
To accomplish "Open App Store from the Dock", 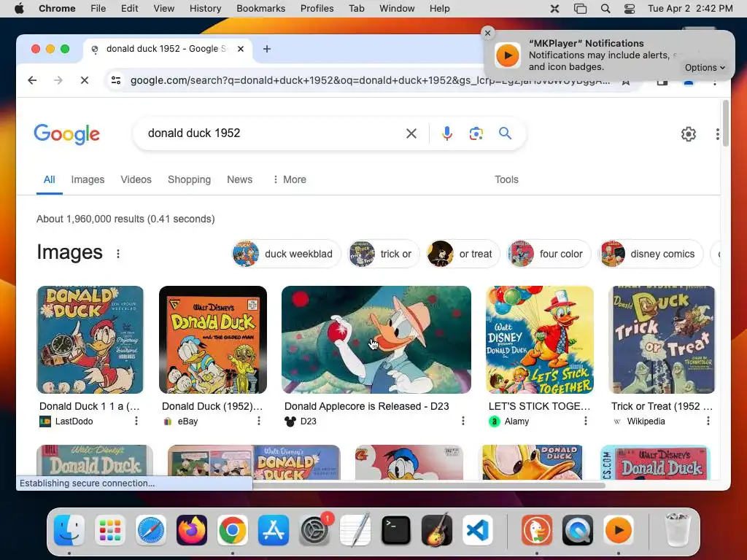I will click(x=274, y=530).
